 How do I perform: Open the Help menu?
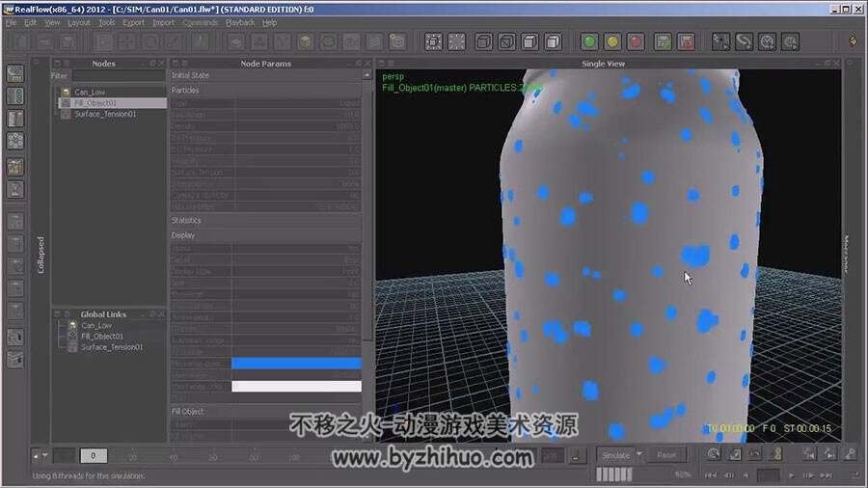coord(270,23)
